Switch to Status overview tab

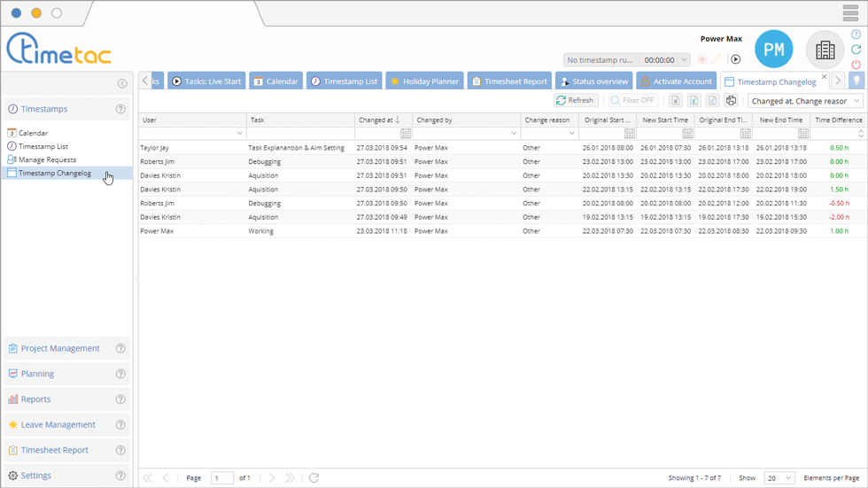594,81
